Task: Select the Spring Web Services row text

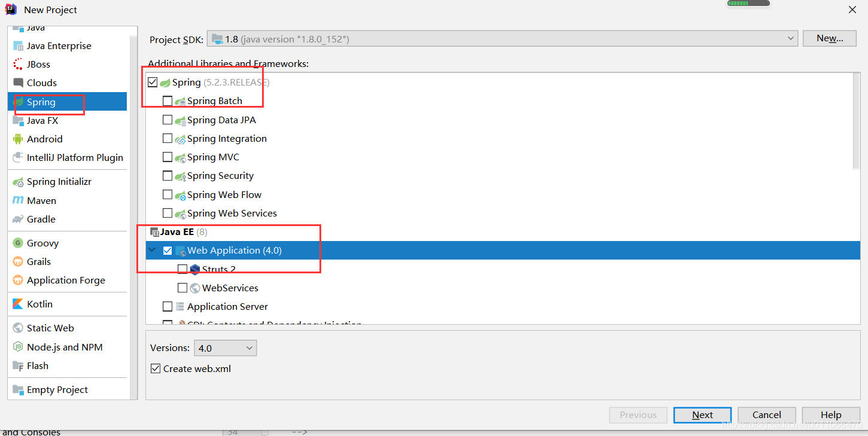Action: 232,214
